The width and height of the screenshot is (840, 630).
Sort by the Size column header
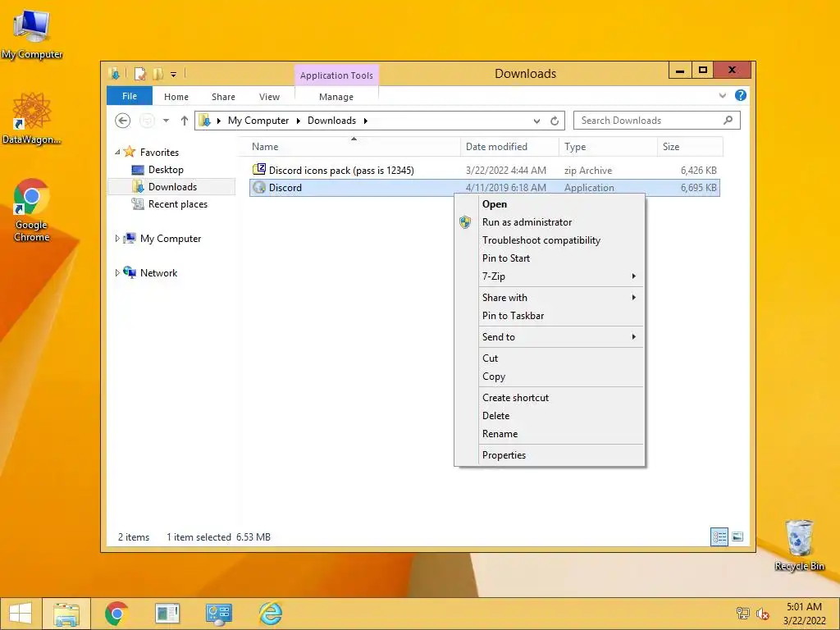click(x=690, y=146)
